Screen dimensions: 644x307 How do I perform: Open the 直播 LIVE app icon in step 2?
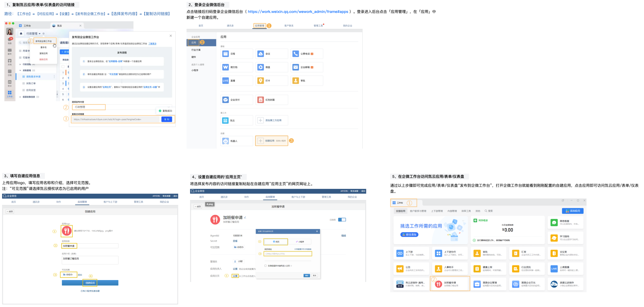pyautogui.click(x=225, y=81)
